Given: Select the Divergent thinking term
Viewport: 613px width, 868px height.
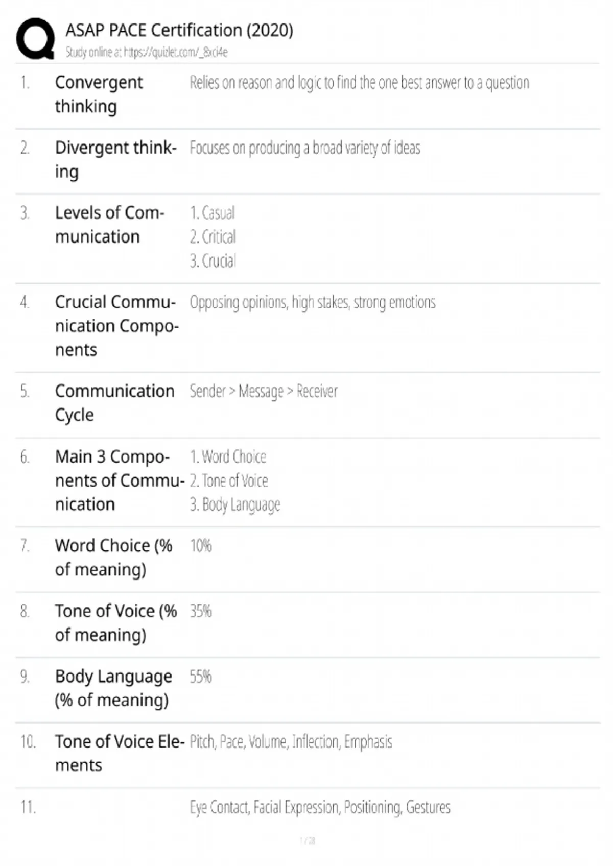Looking at the screenshot, I should (x=115, y=159).
